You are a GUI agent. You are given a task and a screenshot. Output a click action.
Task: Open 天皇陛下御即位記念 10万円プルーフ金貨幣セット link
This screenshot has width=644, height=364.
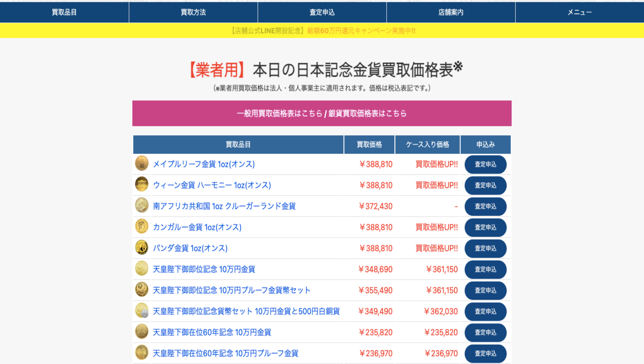231,290
